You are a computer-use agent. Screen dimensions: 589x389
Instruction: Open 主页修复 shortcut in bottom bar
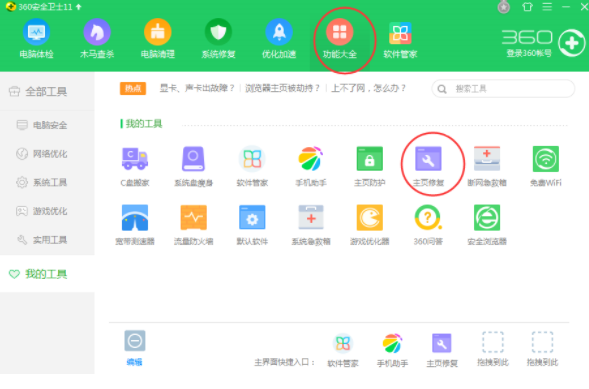click(x=442, y=350)
